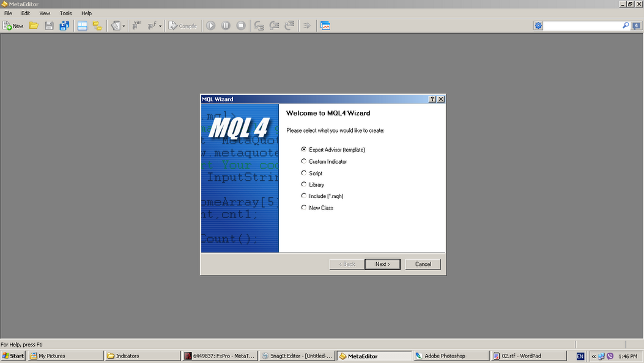Click the Step Over debug icon

click(274, 26)
